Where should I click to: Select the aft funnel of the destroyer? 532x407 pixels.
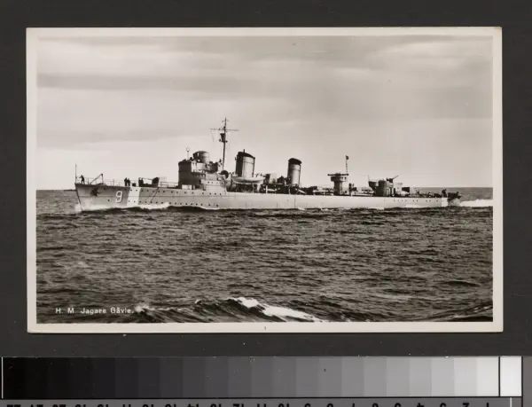[x=293, y=171]
